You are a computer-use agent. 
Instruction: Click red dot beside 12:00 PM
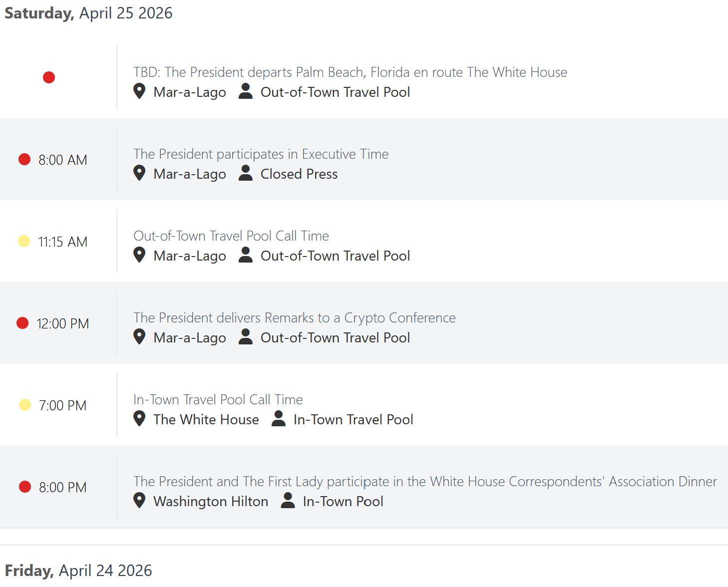click(22, 323)
